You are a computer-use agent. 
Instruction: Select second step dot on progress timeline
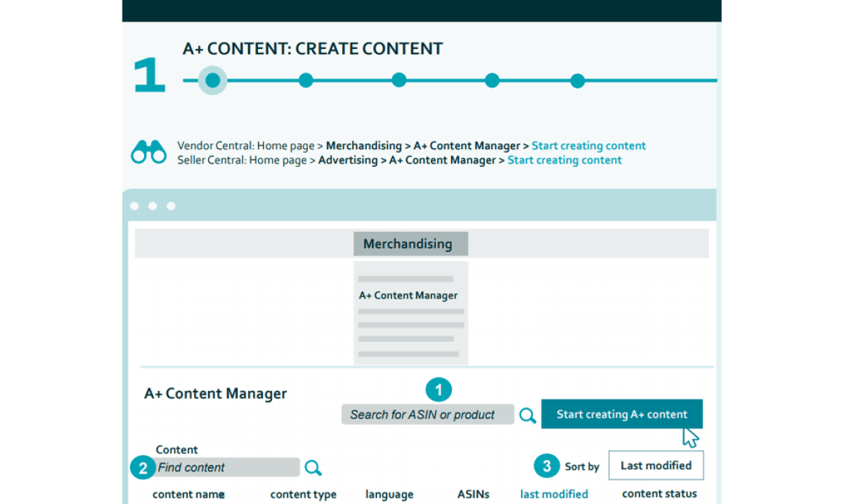[x=306, y=81]
